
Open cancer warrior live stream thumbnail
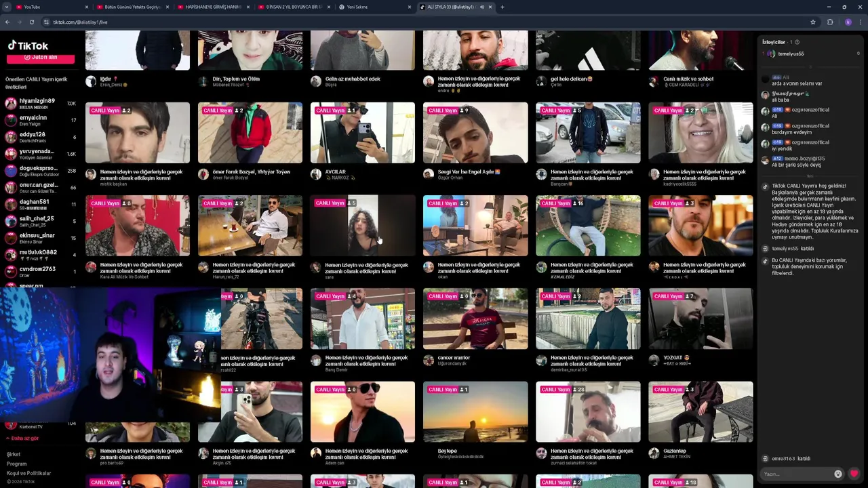coord(475,319)
